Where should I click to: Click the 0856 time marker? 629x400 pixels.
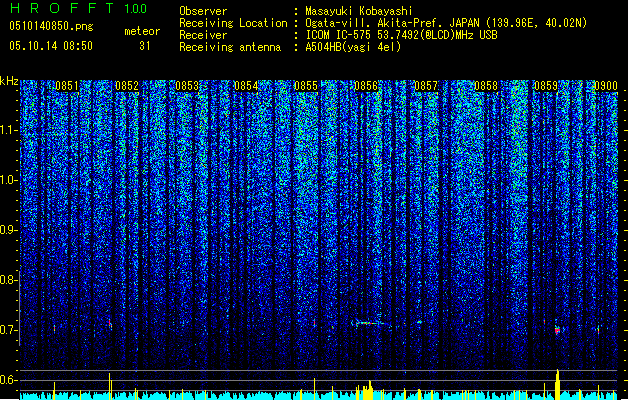point(366,86)
